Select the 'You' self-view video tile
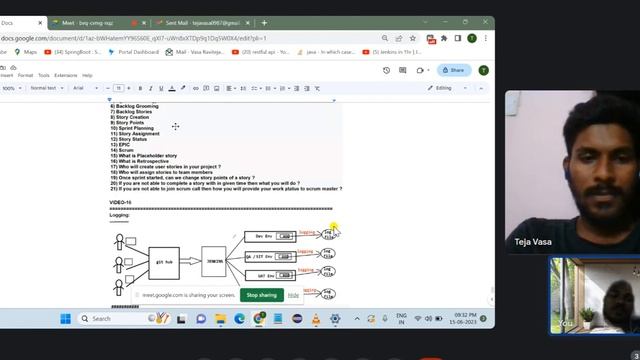640x360 pixels. point(595,296)
